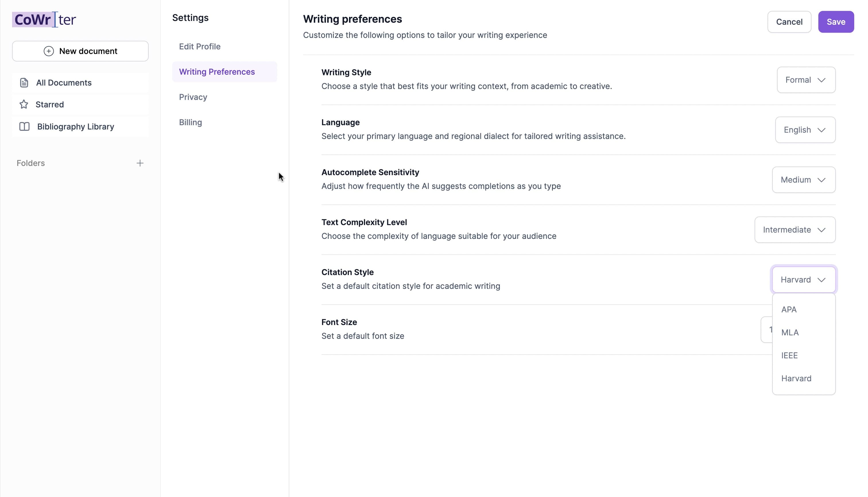Choose Harvard in the citation list
The width and height of the screenshot is (868, 497).
[x=803, y=378]
